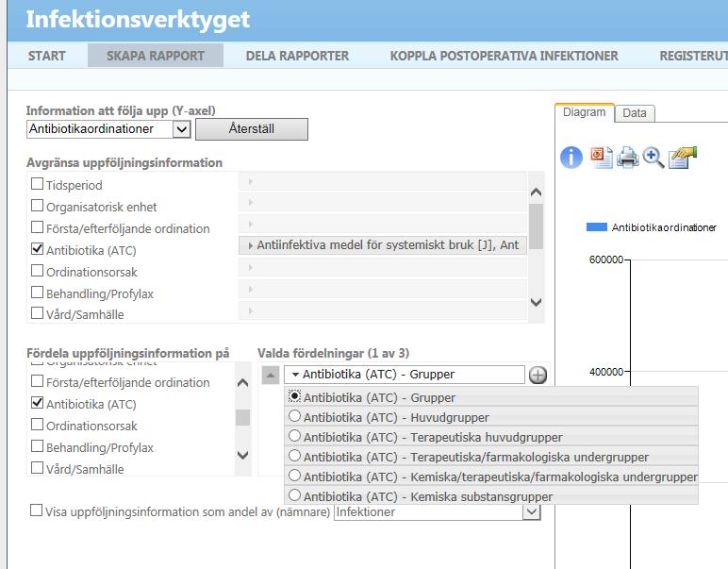The width and height of the screenshot is (728, 569).
Task: Select Antibiotika (ATC) - Huvudgrupper option
Action: (x=294, y=416)
